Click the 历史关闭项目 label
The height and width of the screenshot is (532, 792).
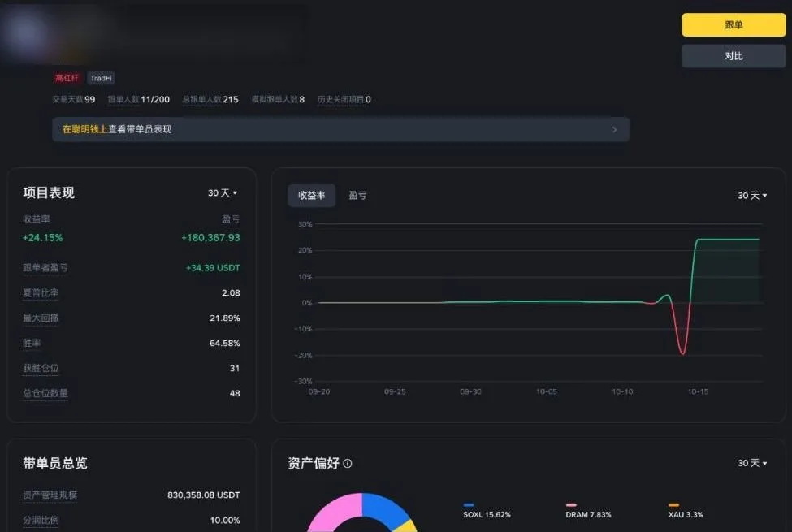[340, 100]
